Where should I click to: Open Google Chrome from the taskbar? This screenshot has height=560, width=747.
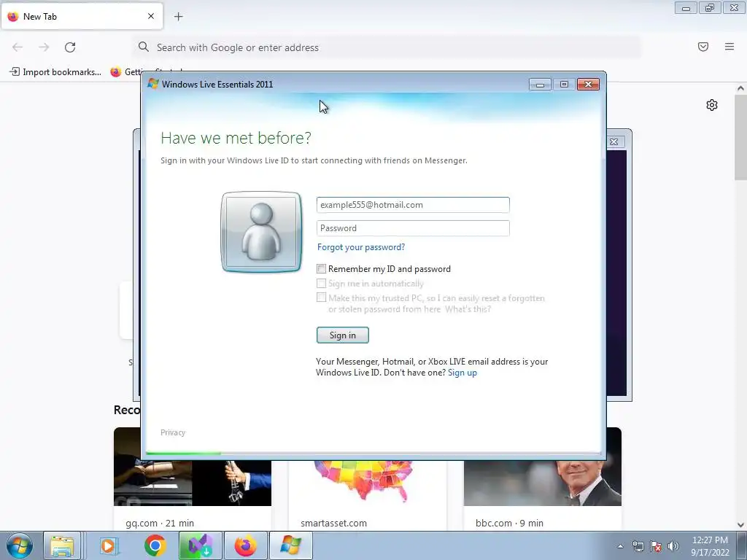[155, 545]
